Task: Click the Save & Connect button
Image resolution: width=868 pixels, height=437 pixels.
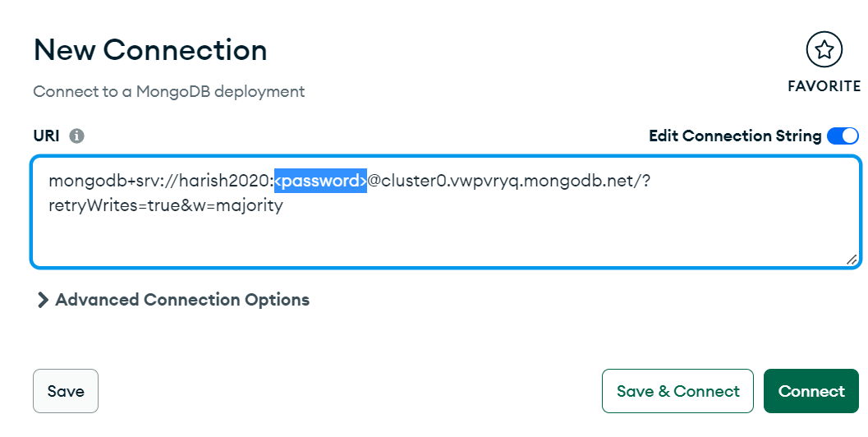Action: (x=677, y=391)
